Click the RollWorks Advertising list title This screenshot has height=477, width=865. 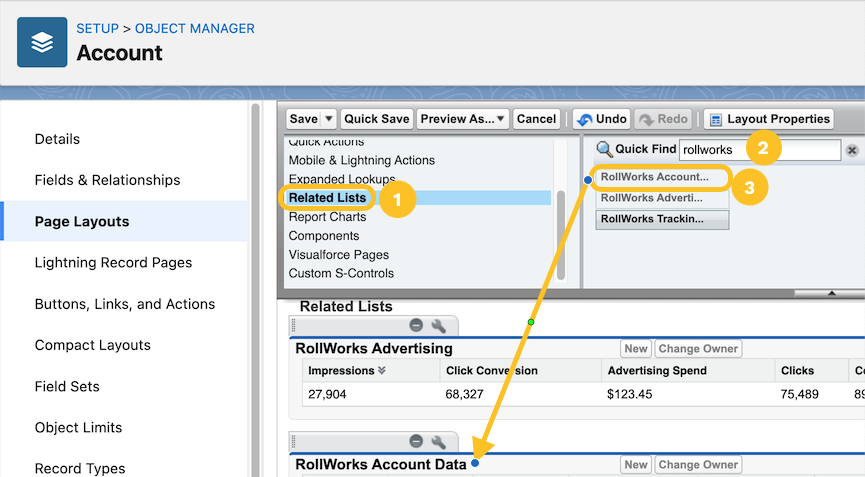(374, 349)
